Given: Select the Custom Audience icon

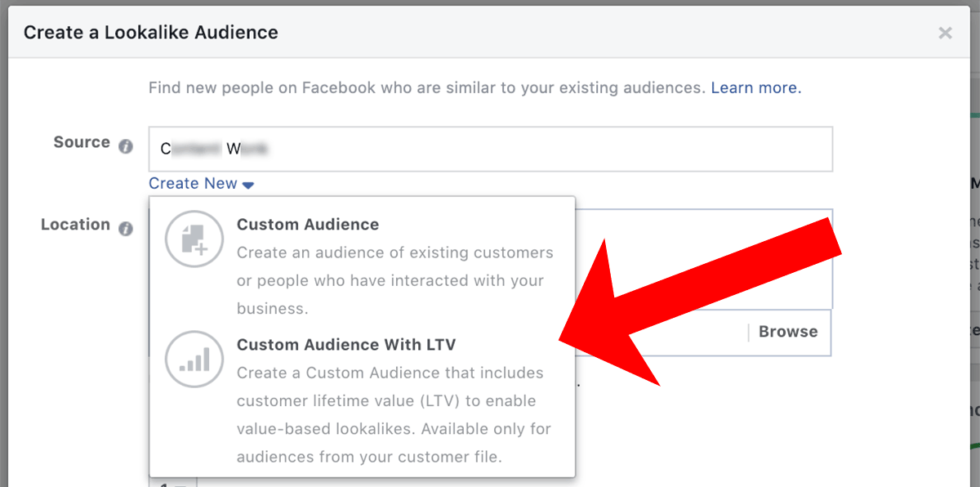Looking at the screenshot, I should tap(194, 239).
